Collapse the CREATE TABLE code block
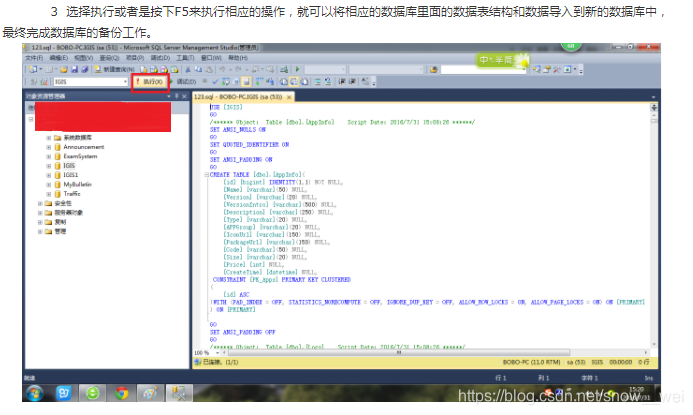This screenshot has width=693, height=415. click(206, 175)
